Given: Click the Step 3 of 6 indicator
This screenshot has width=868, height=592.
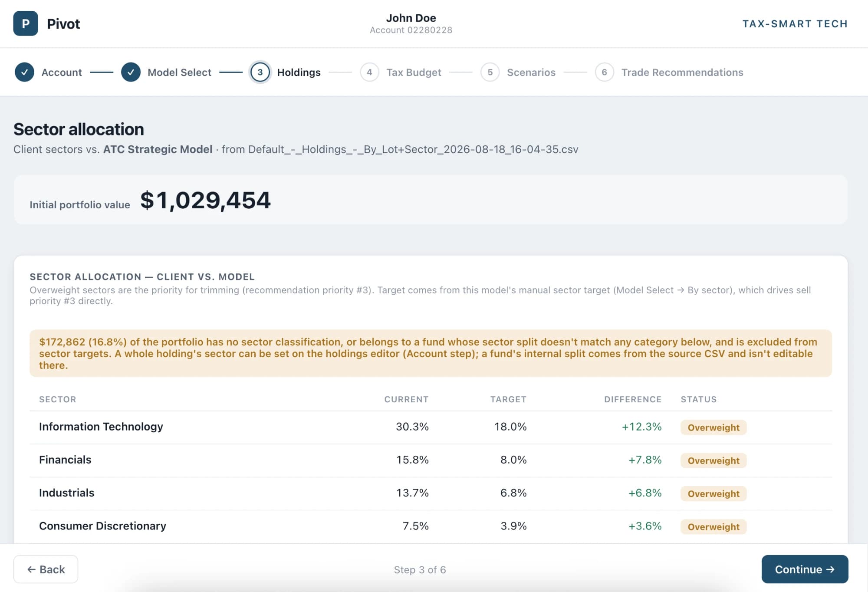Looking at the screenshot, I should (x=420, y=569).
